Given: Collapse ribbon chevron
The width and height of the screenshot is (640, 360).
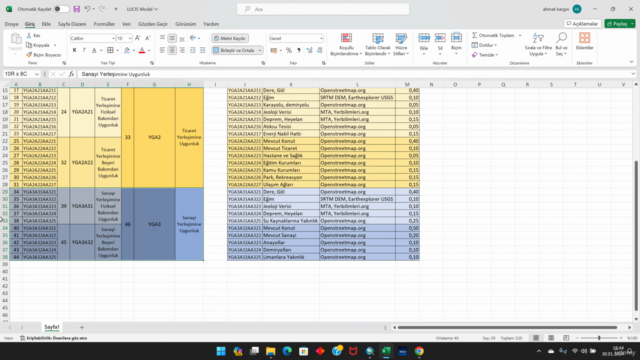Looking at the screenshot, I should (631, 62).
